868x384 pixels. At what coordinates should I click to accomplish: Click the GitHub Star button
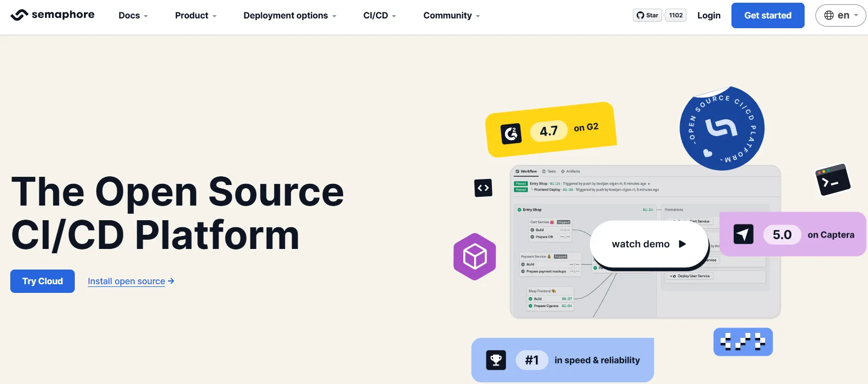pos(647,15)
